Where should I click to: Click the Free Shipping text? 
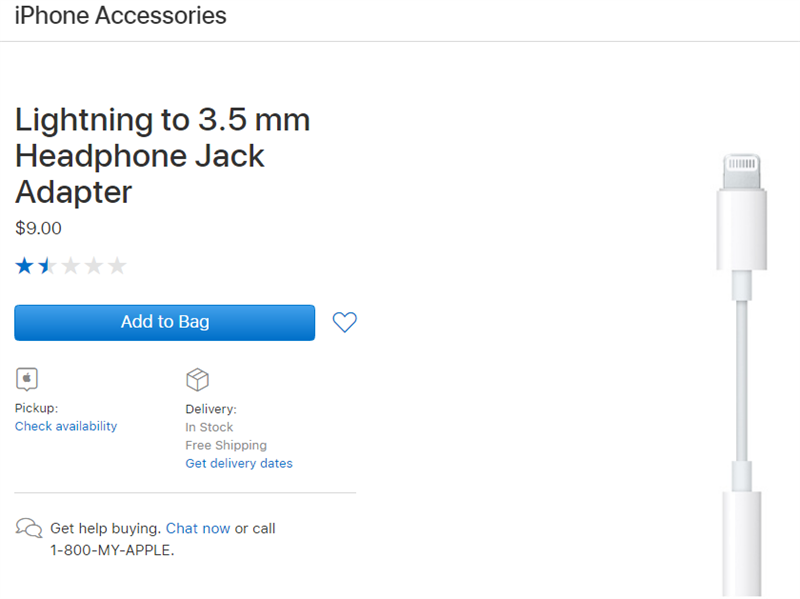226,445
